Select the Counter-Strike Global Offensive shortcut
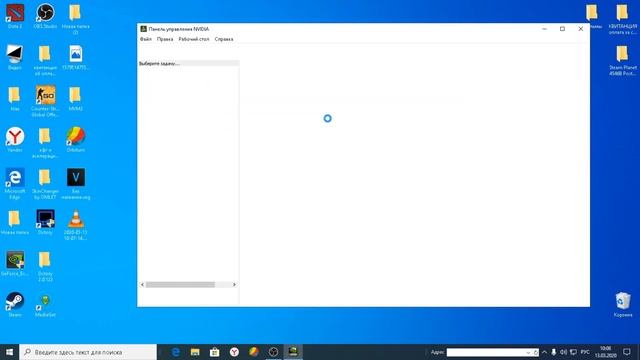 pos(45,101)
